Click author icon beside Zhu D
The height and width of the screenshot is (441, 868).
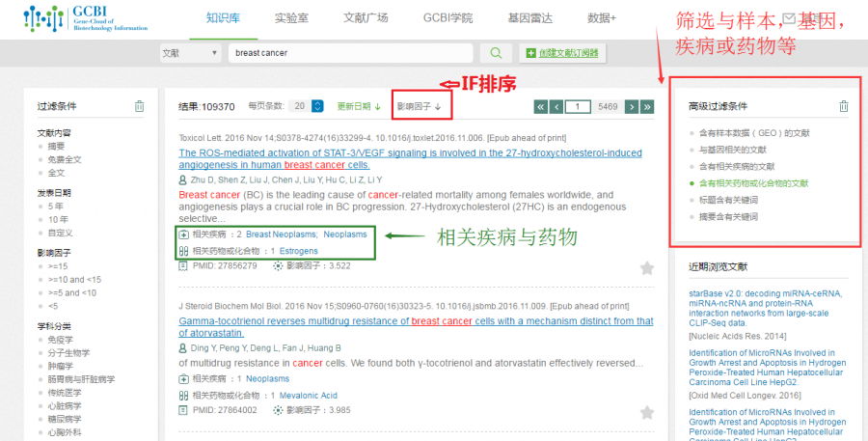point(182,180)
